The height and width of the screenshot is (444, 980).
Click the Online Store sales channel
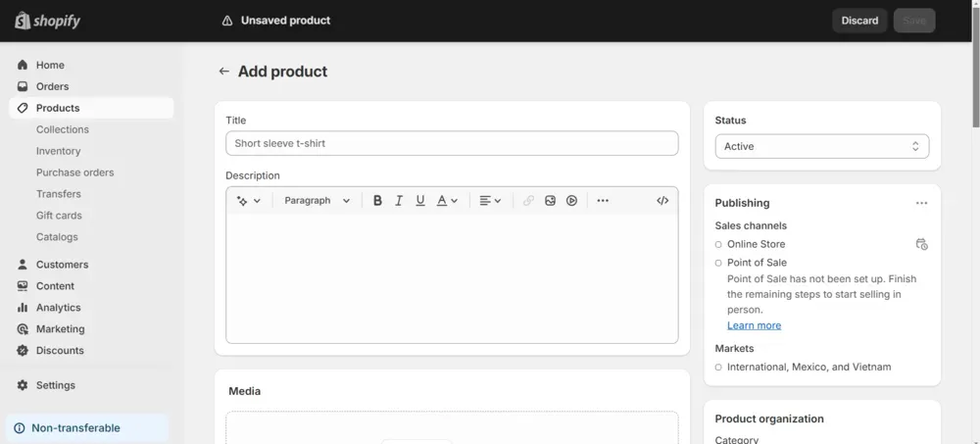click(756, 244)
